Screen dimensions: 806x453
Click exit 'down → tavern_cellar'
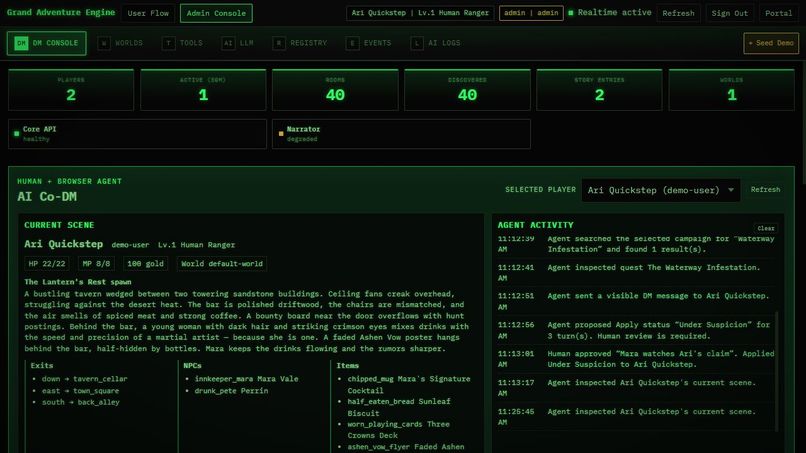pos(84,379)
